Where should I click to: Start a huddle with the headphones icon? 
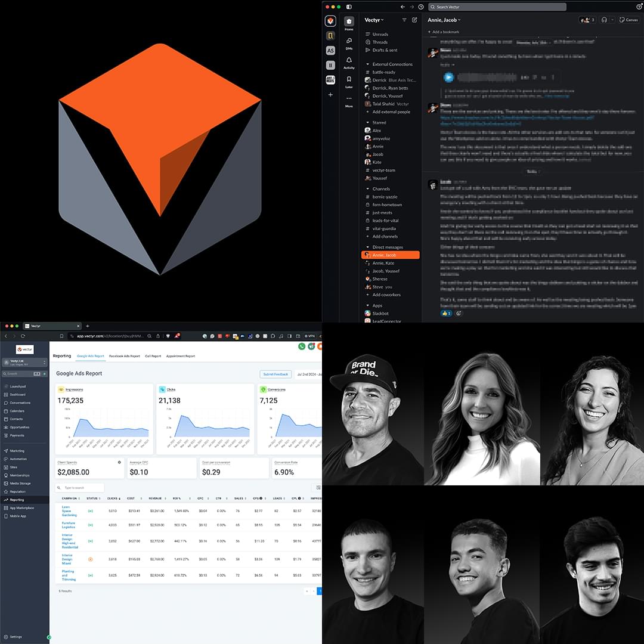pyautogui.click(x=604, y=20)
